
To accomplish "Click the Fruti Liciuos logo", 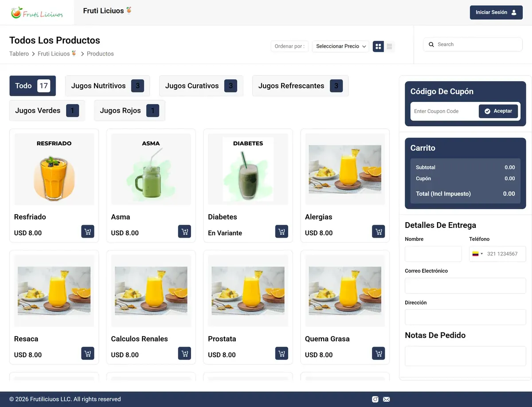I will pyautogui.click(x=37, y=13).
